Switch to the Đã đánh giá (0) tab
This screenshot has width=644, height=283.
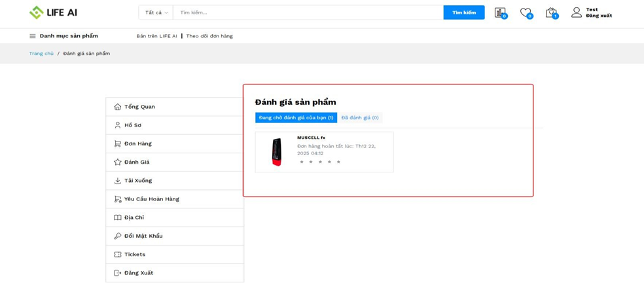pyautogui.click(x=360, y=118)
